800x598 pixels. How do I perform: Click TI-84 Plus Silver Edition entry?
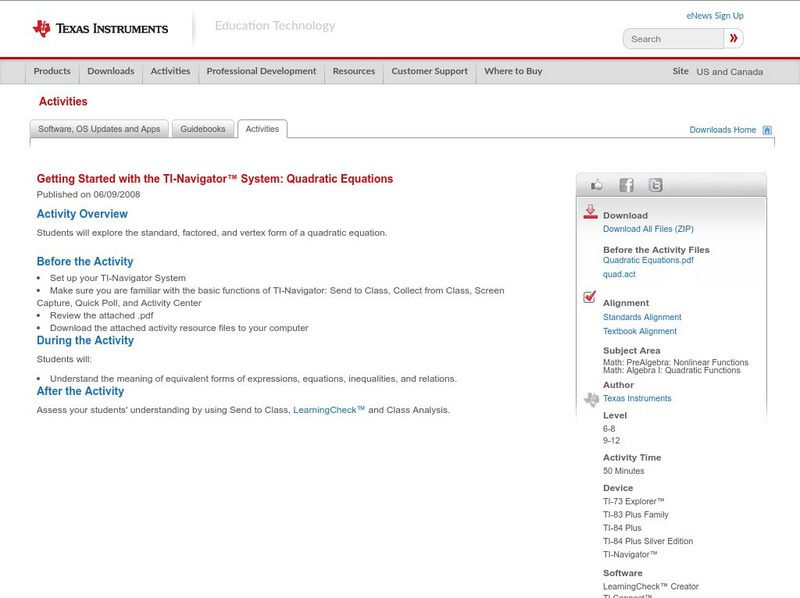[x=648, y=541]
